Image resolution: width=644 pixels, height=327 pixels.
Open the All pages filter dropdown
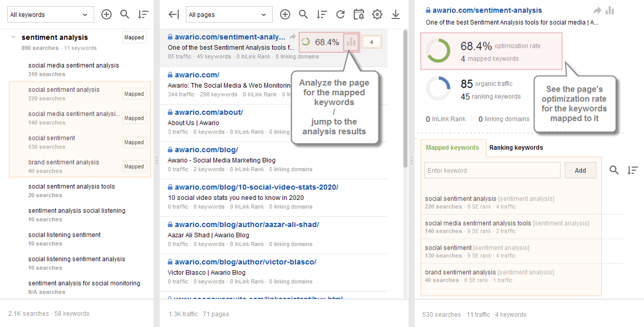[229, 14]
